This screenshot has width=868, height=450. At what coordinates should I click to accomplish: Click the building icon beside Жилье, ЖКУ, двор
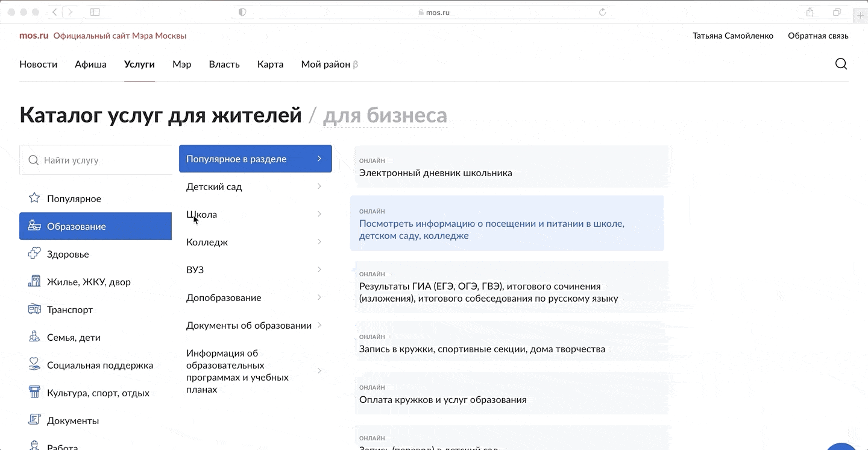coord(34,282)
